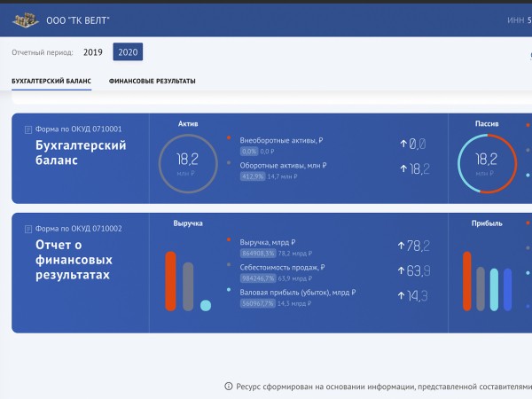Image resolution: width=532 pixels, height=399 pixels.
Task: Open the Бухгалтерский баланс card title
Action: [x=81, y=153]
